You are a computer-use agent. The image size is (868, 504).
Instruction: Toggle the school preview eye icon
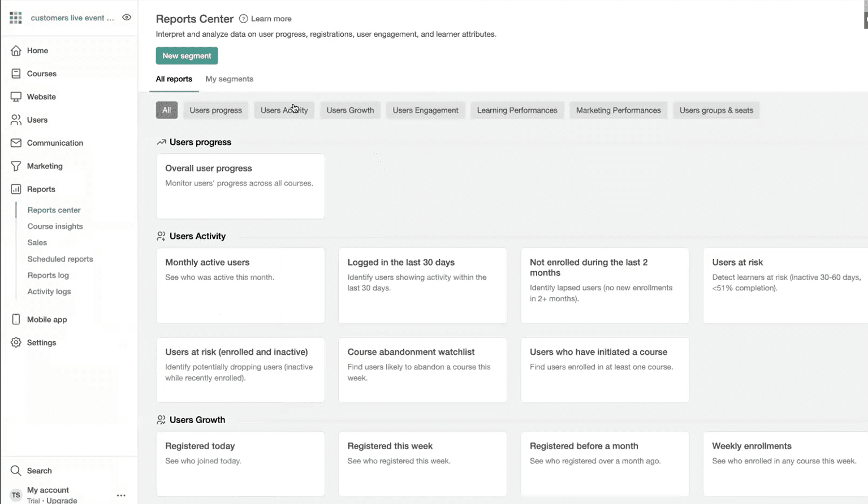click(127, 17)
